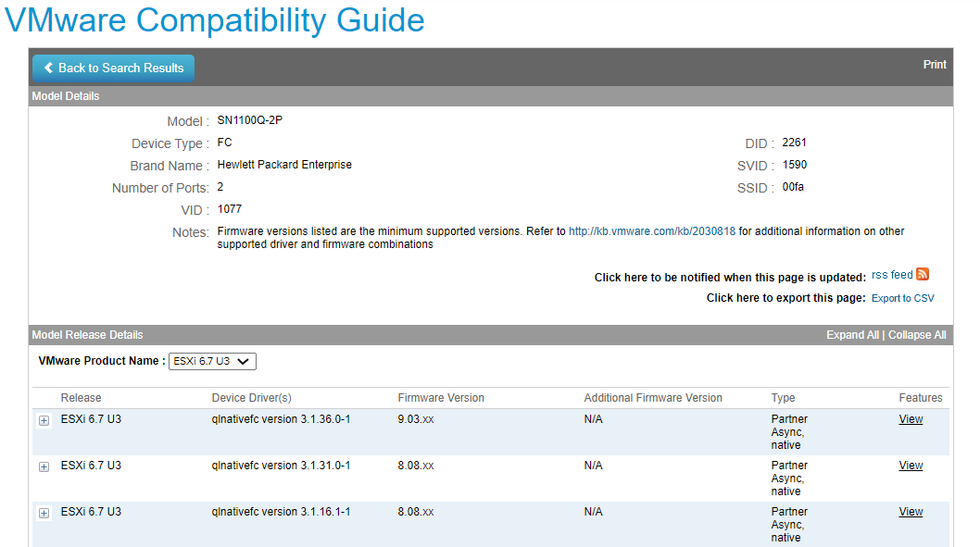Image resolution: width=980 pixels, height=547 pixels.
Task: Select the model name SN1100Q-2P
Action: point(250,120)
